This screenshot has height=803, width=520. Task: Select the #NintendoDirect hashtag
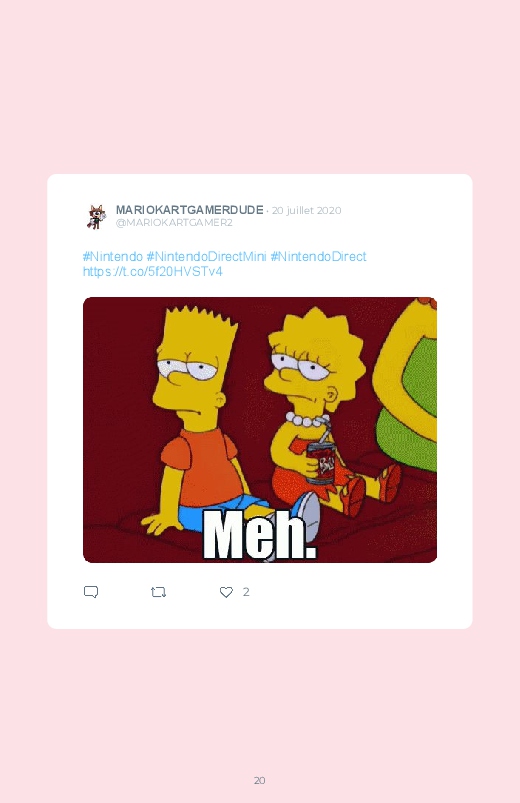pos(318,256)
